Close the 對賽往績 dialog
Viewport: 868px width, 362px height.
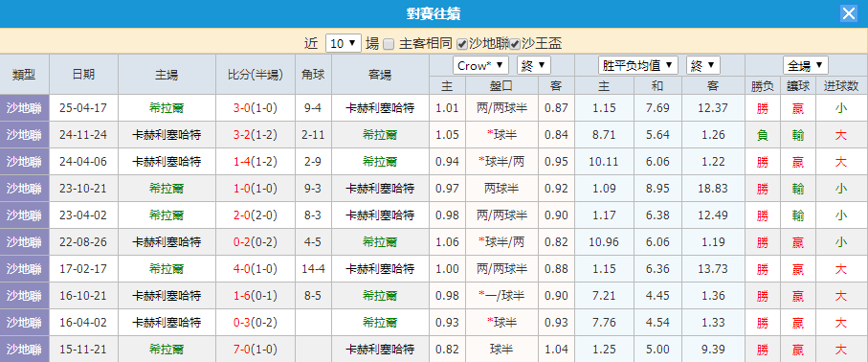[849, 13]
